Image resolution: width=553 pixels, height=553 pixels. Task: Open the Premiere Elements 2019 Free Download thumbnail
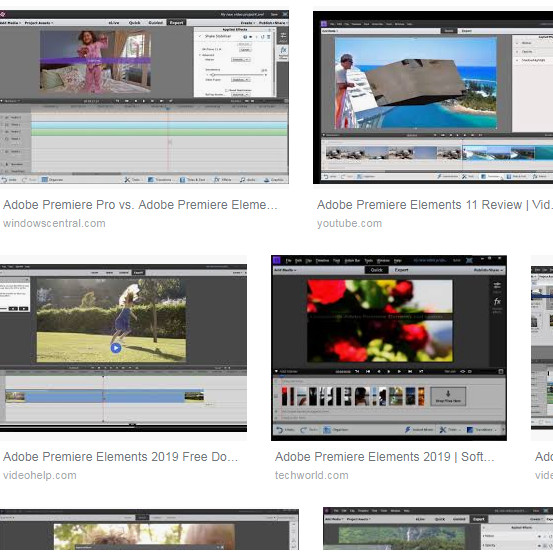click(123, 348)
